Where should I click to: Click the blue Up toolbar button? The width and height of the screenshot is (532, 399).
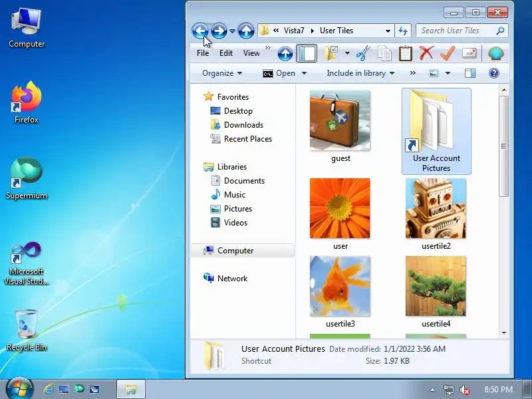click(285, 54)
